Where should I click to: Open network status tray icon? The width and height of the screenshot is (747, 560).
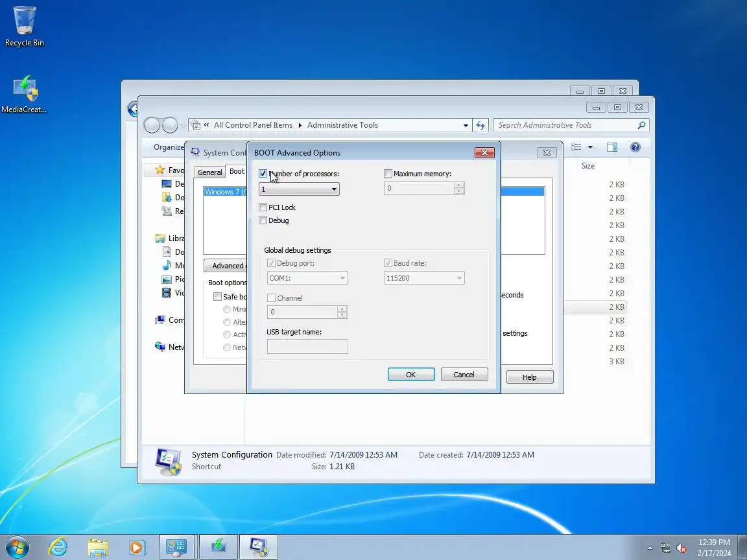pyautogui.click(x=665, y=548)
